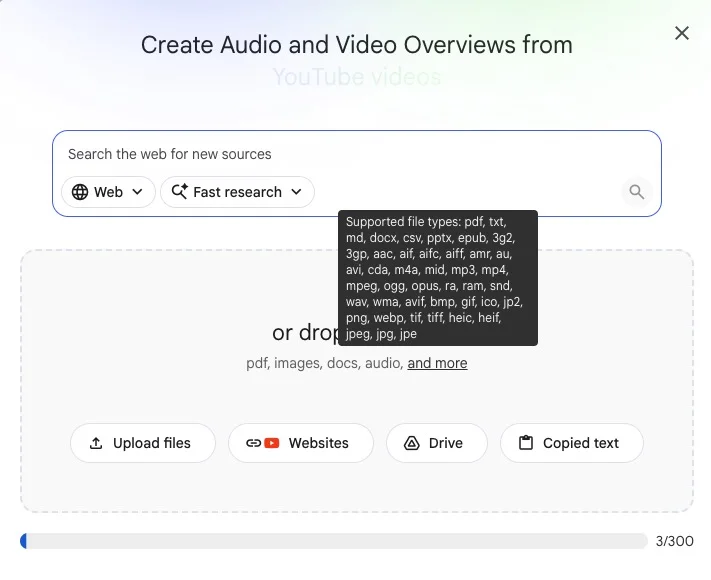Choose the Upload files button
The height and width of the screenshot is (580, 711).
(x=143, y=443)
